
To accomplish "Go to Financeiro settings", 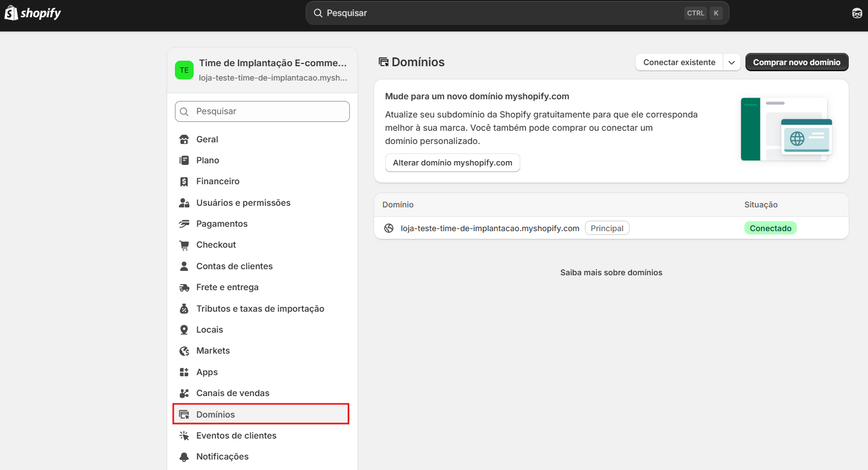I will 262,181.
